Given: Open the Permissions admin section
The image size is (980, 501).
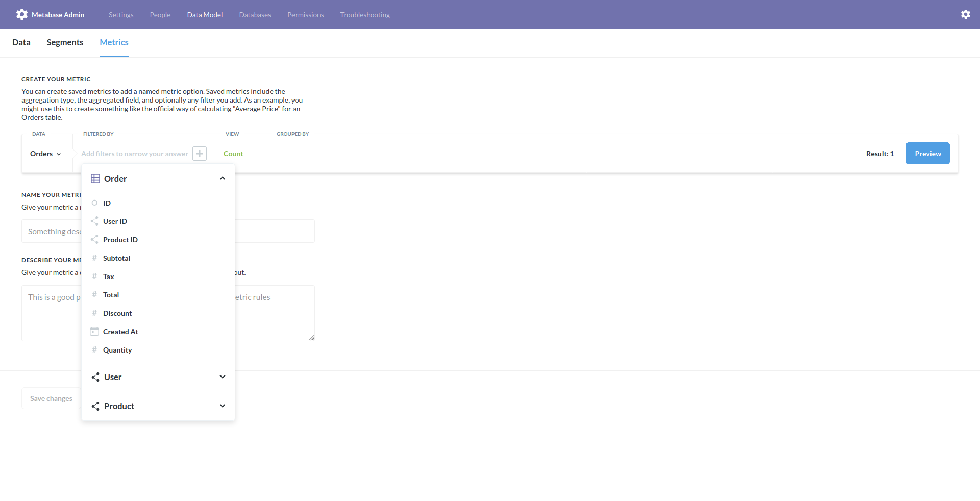Looking at the screenshot, I should point(306,15).
